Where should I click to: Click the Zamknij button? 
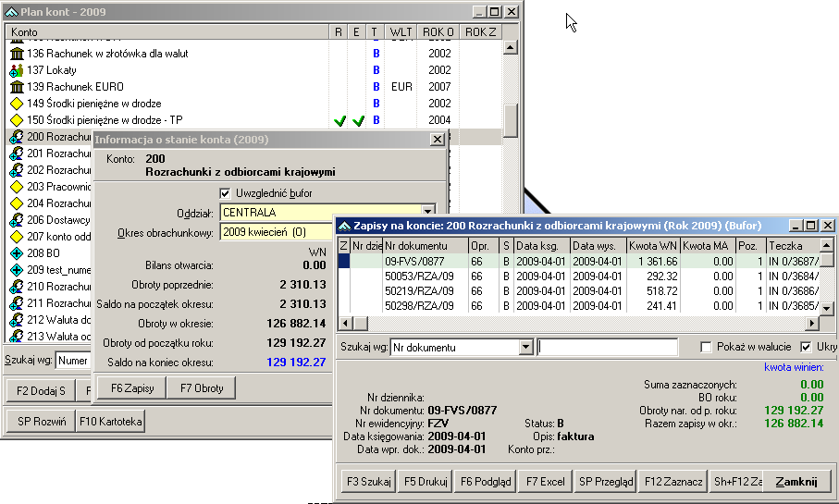click(796, 481)
